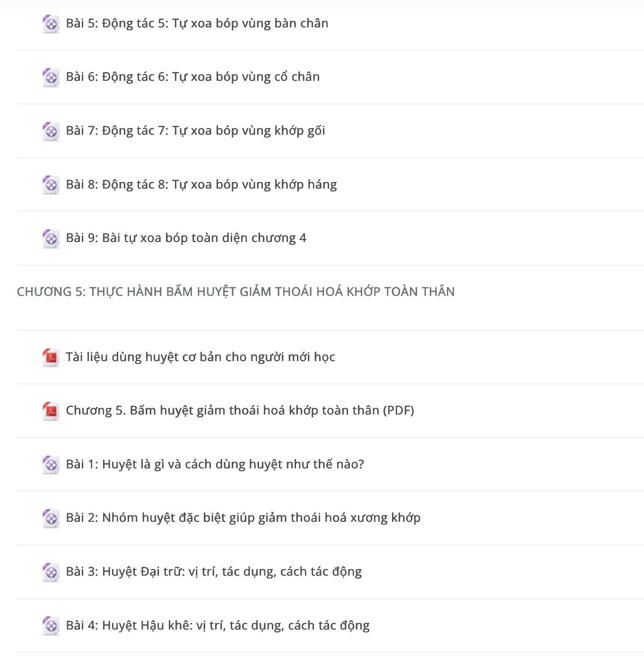Open Bài 9: Bài tự xoa bóp toàn diện
The image size is (644, 656).
pyautogui.click(x=186, y=238)
